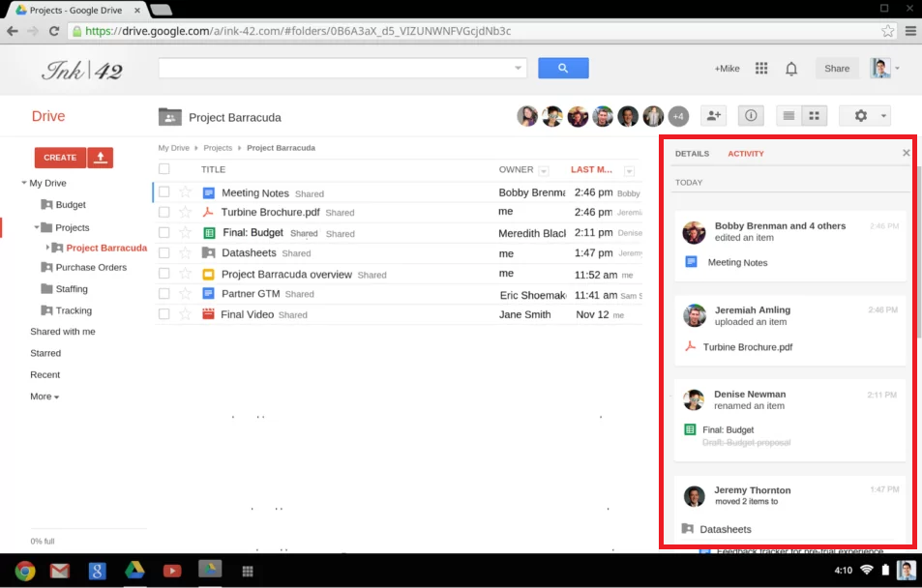
Task: Open Gmail from the shelf
Action: pos(59,571)
